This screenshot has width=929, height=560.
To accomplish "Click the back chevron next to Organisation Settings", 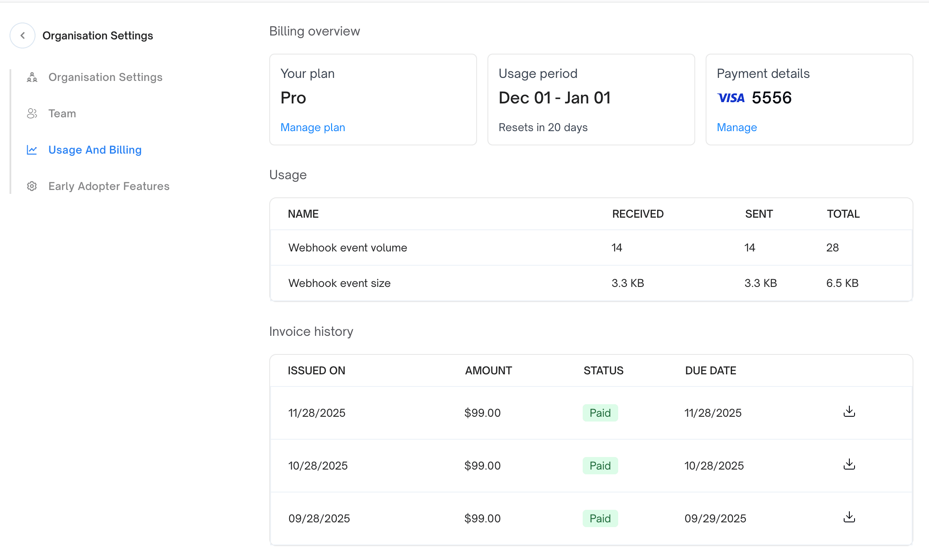I will tap(22, 35).
